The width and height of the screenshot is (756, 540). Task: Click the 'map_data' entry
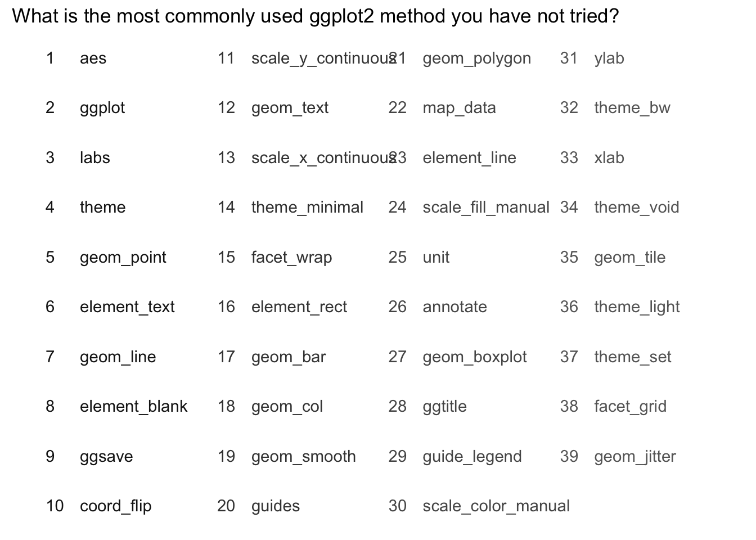coord(459,108)
